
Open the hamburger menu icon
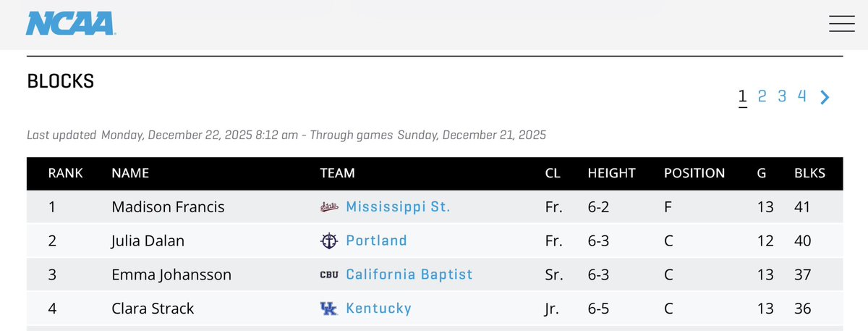842,24
